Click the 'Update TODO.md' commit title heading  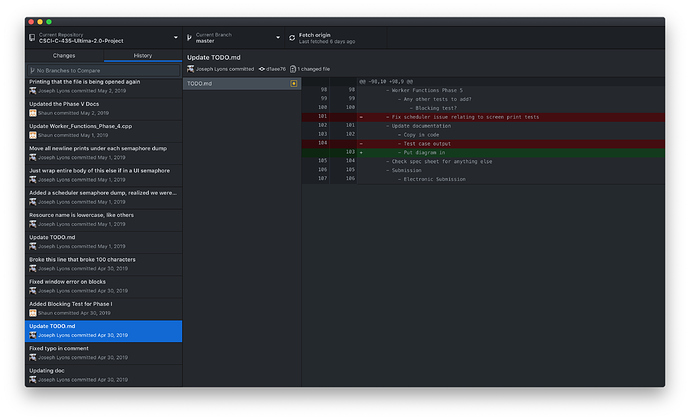coord(214,58)
